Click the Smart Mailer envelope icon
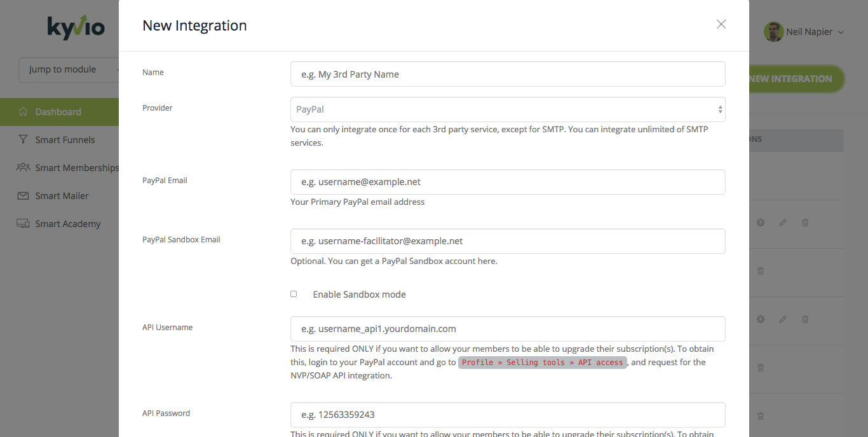 (x=24, y=196)
